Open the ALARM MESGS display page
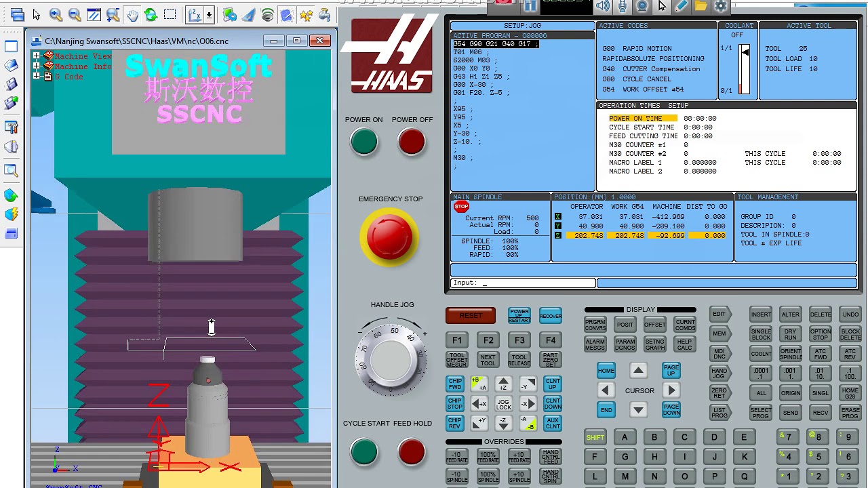 point(595,344)
